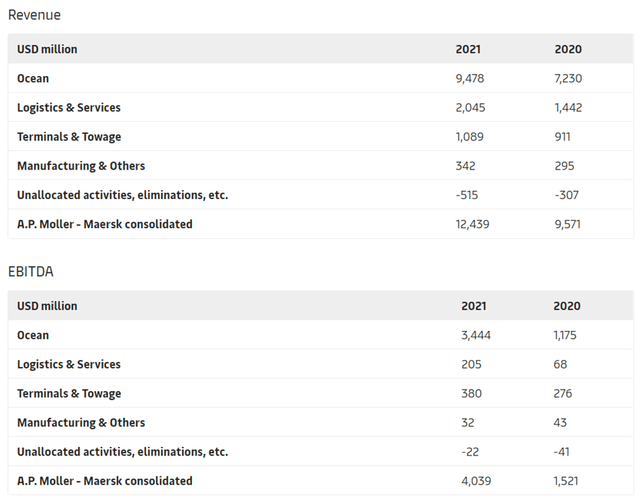
Task: Select the 2021 column header in Revenue table
Action: click(x=468, y=49)
